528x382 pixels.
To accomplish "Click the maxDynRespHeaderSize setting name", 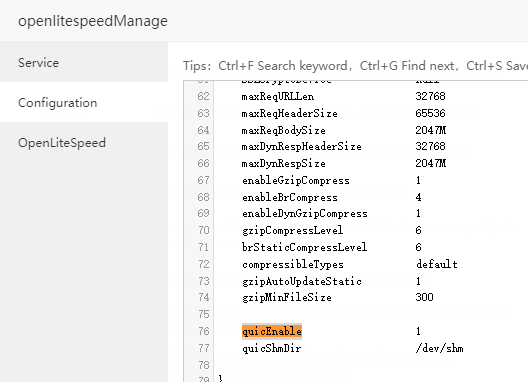I will click(301, 147).
